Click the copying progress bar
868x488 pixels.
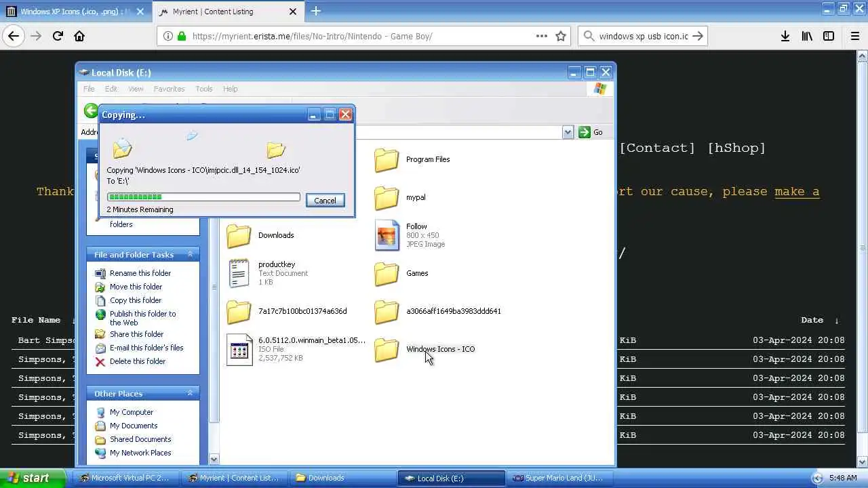(203, 197)
